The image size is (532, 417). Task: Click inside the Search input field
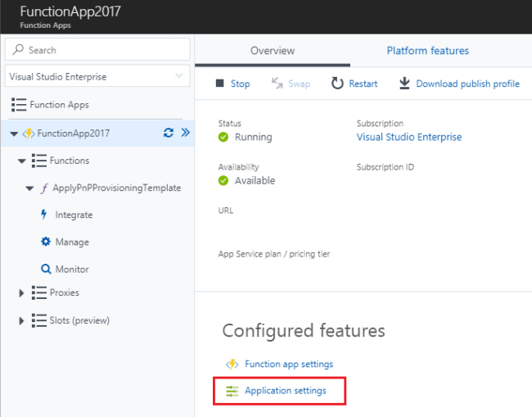click(x=97, y=50)
